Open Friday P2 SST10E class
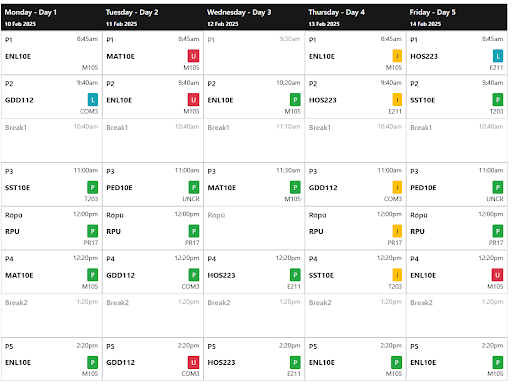 [x=457, y=97]
